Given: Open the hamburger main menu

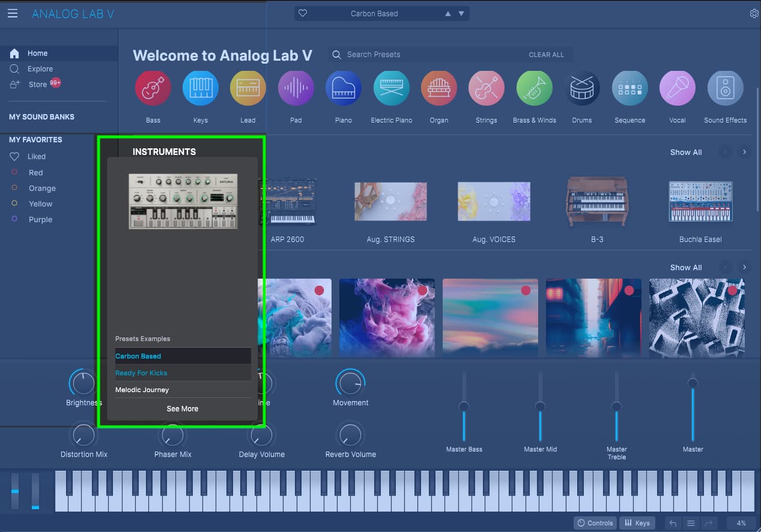Looking at the screenshot, I should coord(13,13).
